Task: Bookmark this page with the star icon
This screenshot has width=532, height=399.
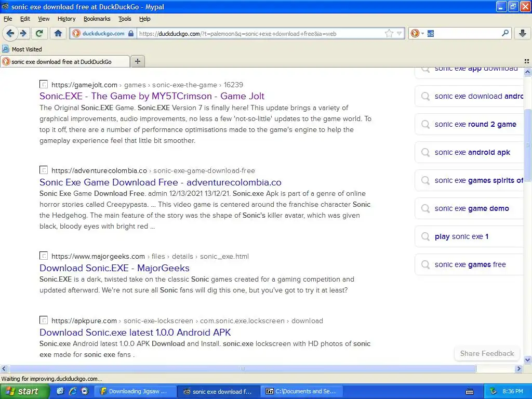Action: click(x=389, y=33)
